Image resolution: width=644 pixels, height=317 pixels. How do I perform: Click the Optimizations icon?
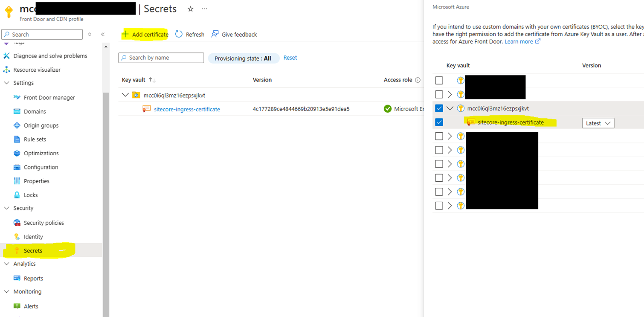coord(17,153)
